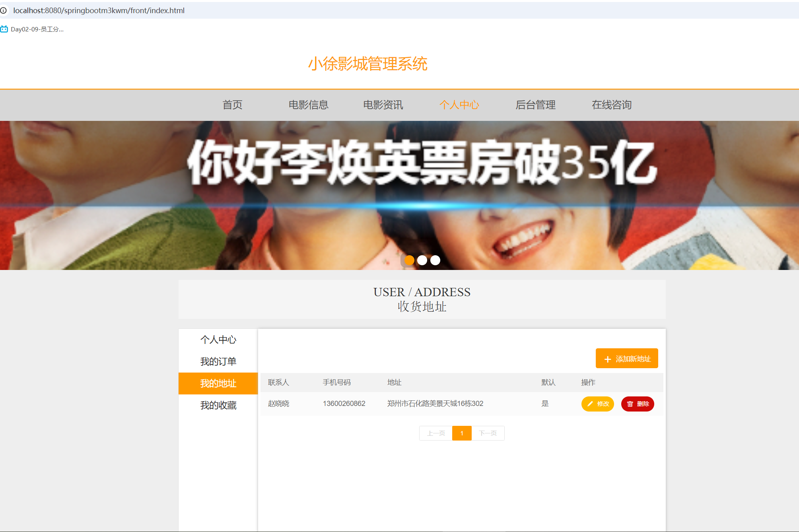This screenshot has height=532, width=799.
Task: Click the 上一页 pagination button
Action: pyautogui.click(x=436, y=433)
